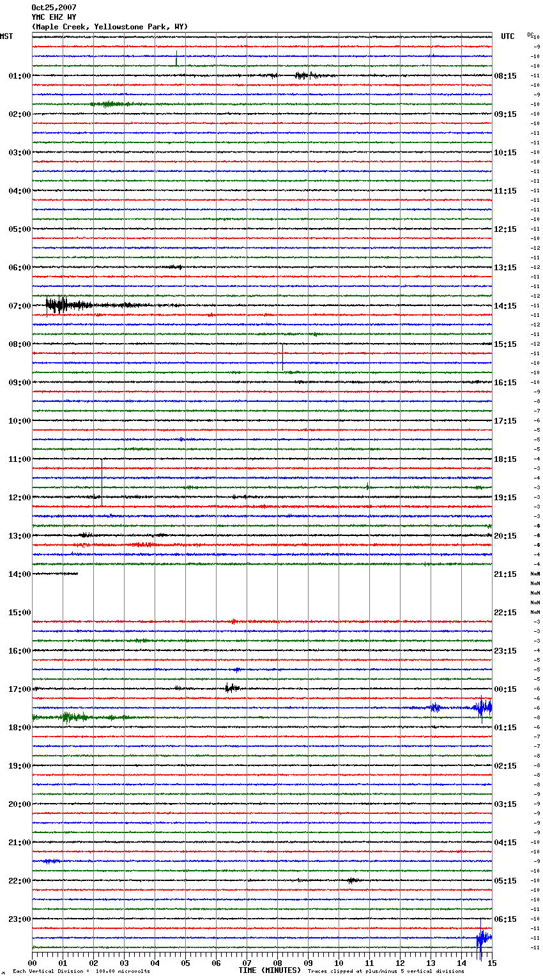Click the 19:00 MST time label
The width and height of the screenshot is (543, 980).
click(x=20, y=766)
